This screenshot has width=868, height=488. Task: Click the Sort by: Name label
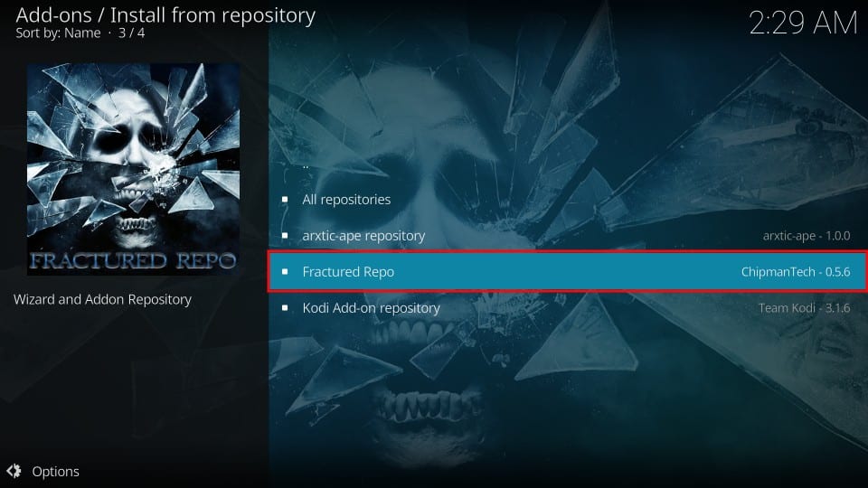click(x=58, y=33)
